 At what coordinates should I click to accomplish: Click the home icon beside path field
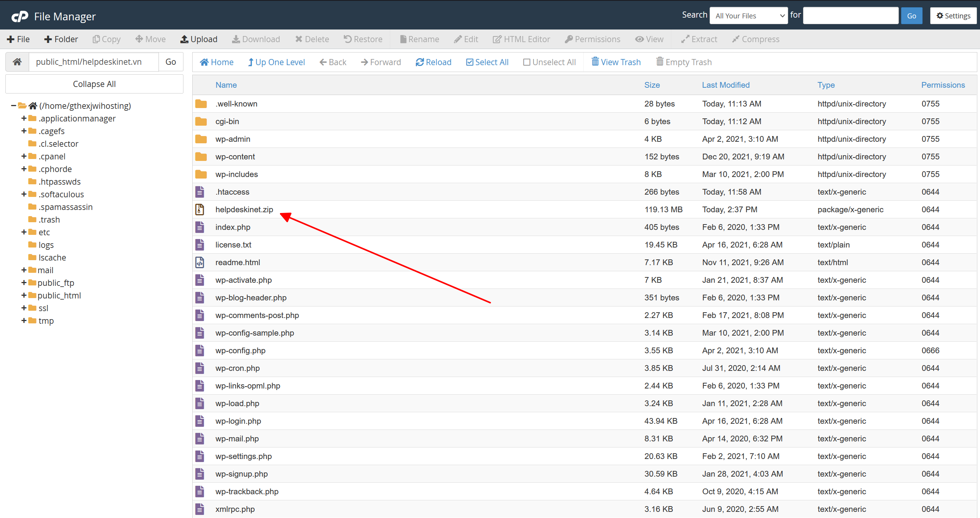(17, 62)
